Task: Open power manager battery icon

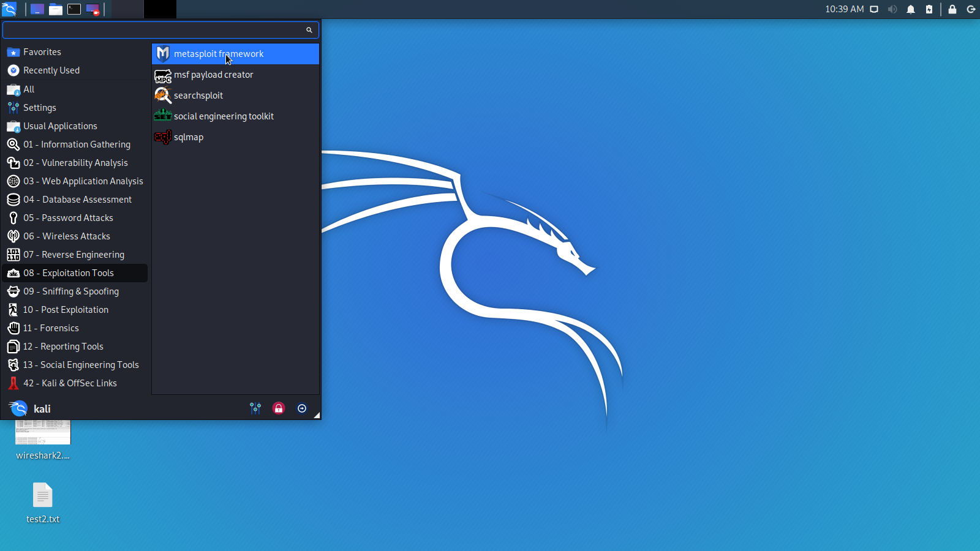Action: pos(929,9)
